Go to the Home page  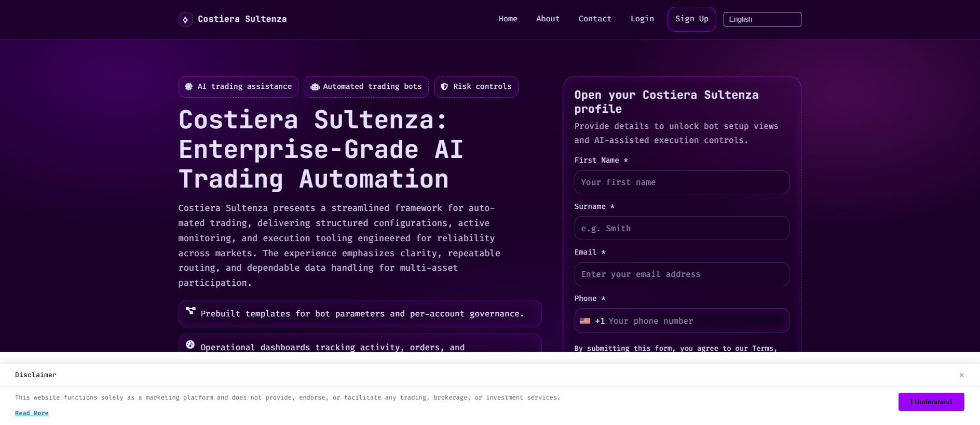tap(508, 19)
